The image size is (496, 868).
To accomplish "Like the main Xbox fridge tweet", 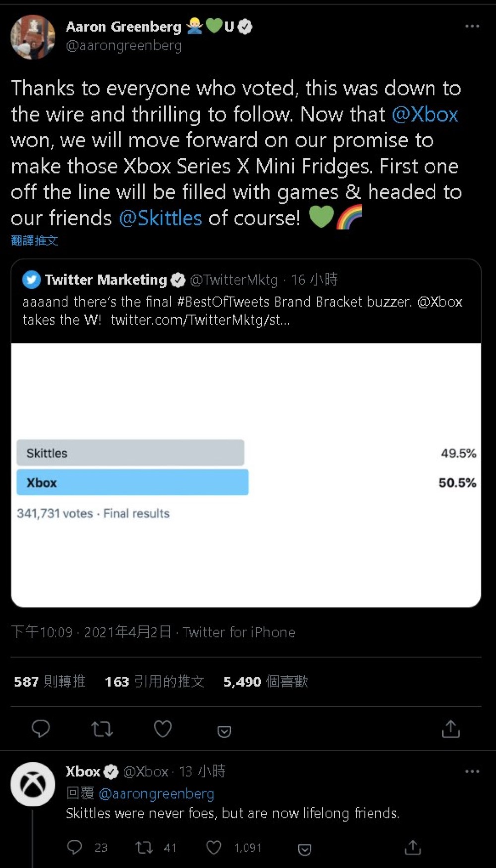I will coord(163,729).
